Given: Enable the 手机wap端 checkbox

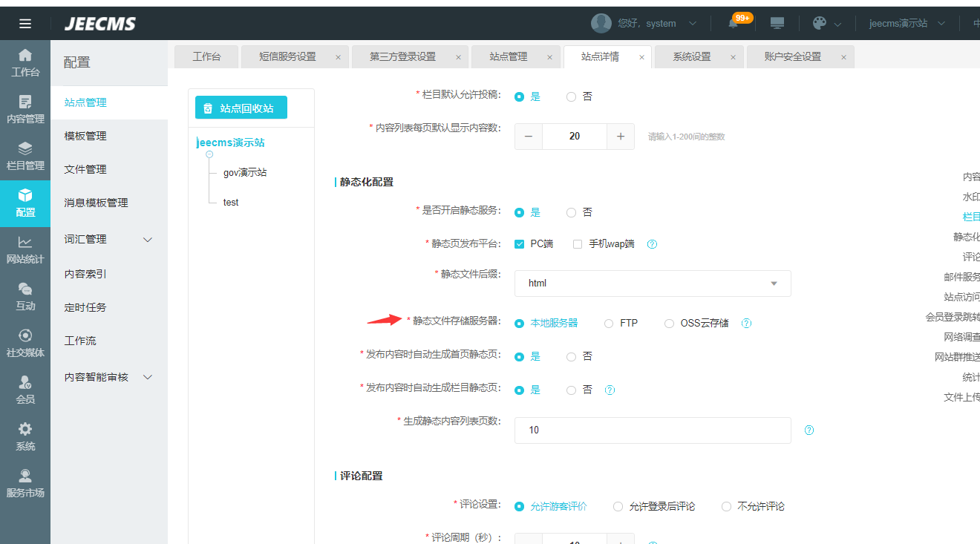Looking at the screenshot, I should tap(578, 244).
